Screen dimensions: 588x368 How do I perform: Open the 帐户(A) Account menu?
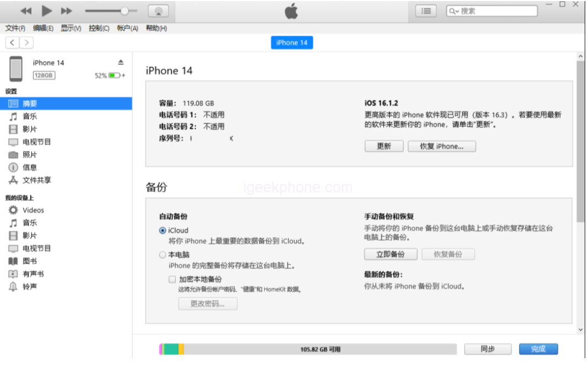pyautogui.click(x=127, y=28)
